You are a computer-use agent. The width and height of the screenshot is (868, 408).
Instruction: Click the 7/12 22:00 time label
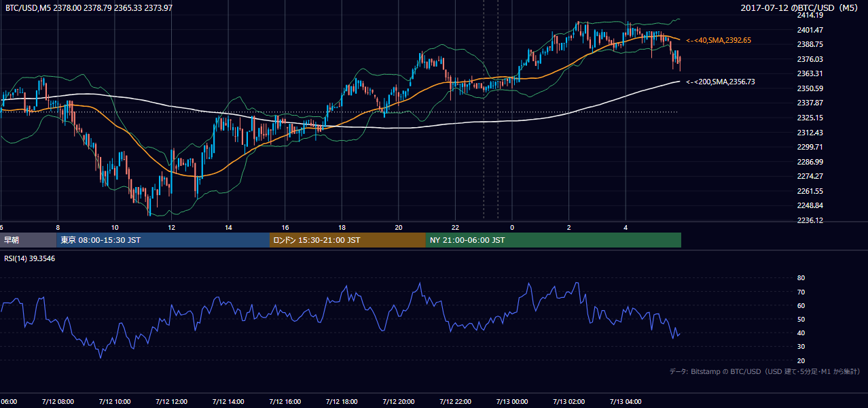455,402
